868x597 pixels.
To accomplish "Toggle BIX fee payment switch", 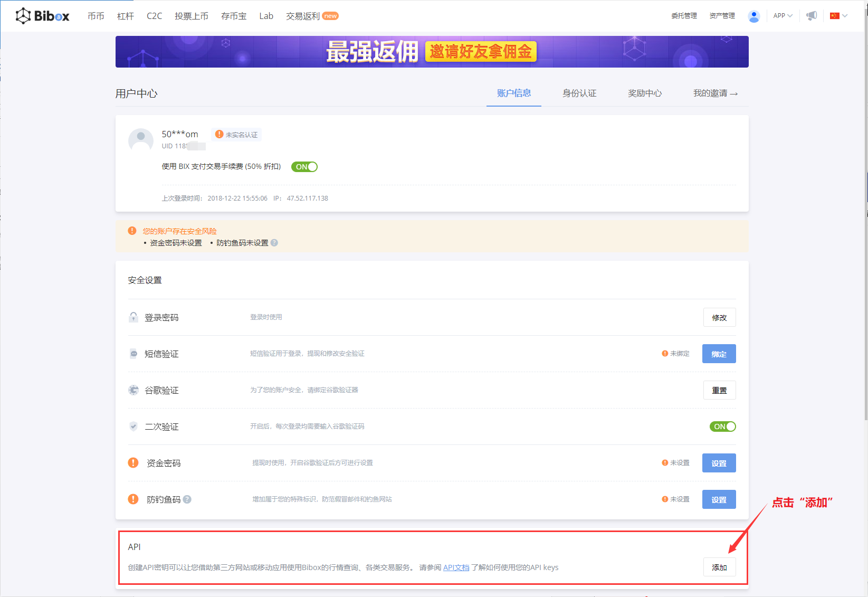I will point(304,167).
